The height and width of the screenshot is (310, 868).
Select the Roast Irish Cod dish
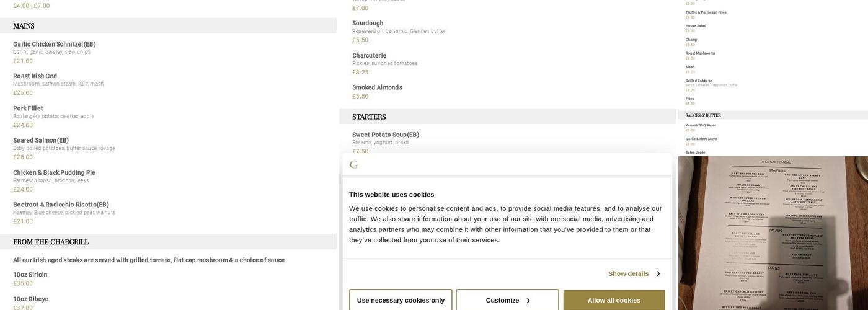click(35, 76)
